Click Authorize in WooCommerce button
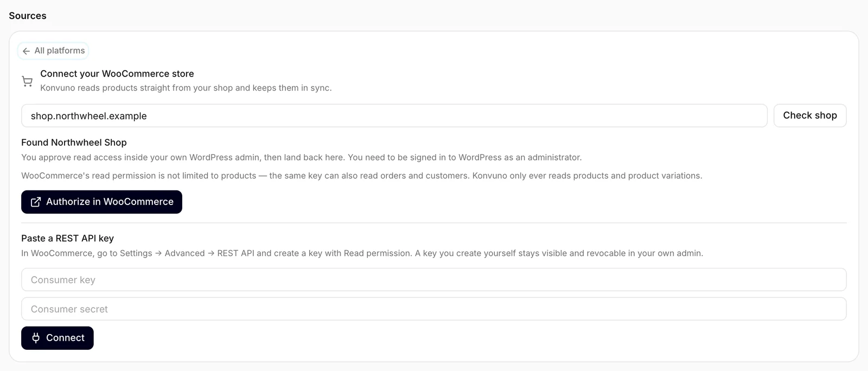 (101, 202)
